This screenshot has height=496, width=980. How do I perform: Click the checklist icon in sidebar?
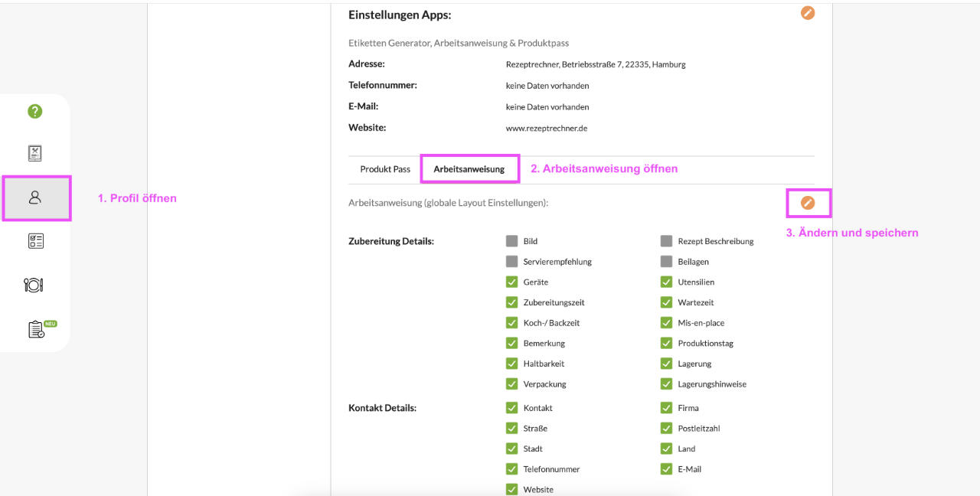coord(35,241)
